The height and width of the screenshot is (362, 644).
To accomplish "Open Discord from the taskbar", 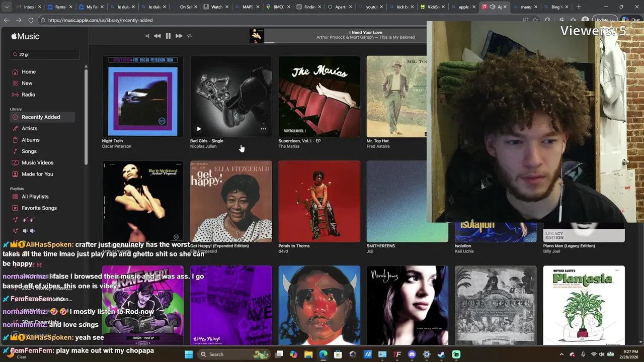I will click(412, 354).
